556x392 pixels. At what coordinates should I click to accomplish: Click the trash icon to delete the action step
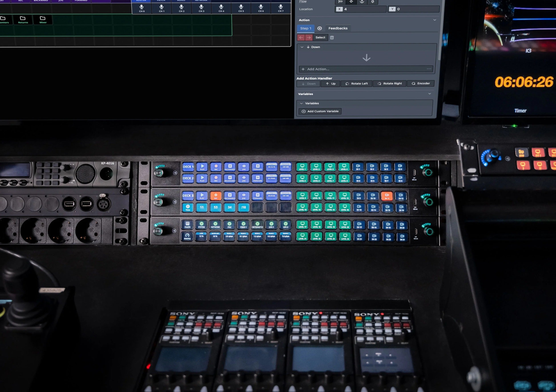pyautogui.click(x=332, y=38)
